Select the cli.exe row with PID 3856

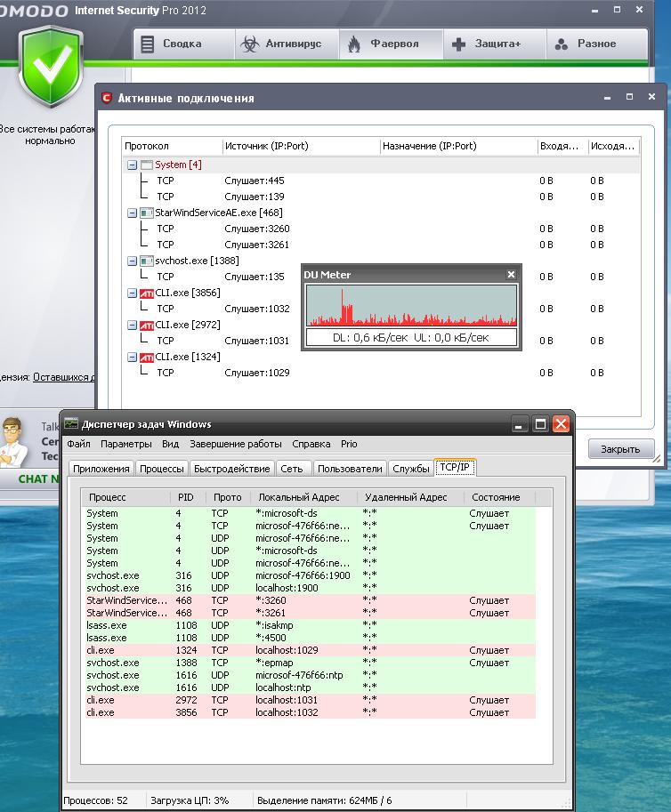click(x=310, y=712)
